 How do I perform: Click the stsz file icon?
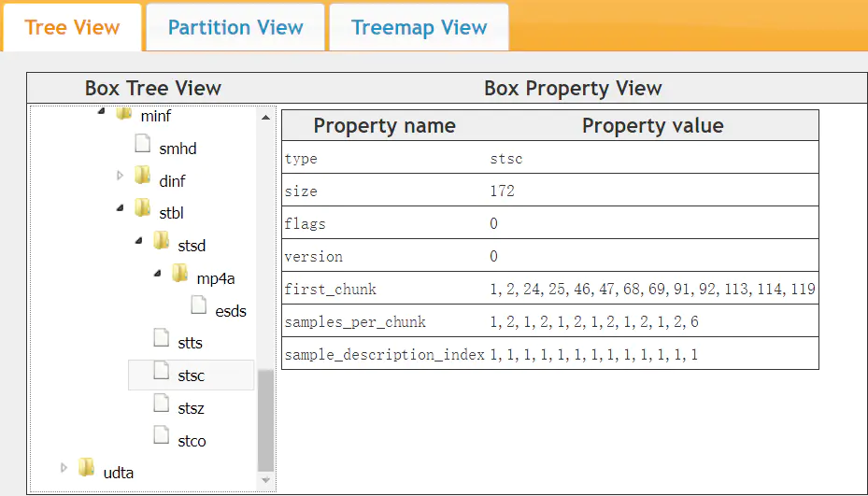click(162, 403)
